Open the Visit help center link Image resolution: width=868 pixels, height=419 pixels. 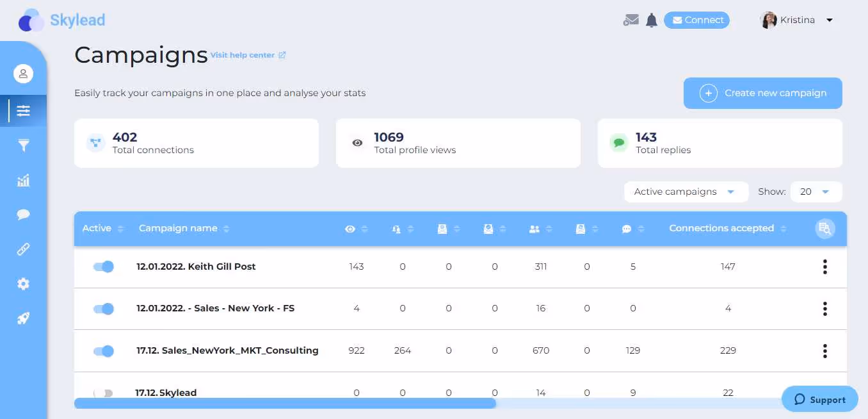pos(243,55)
